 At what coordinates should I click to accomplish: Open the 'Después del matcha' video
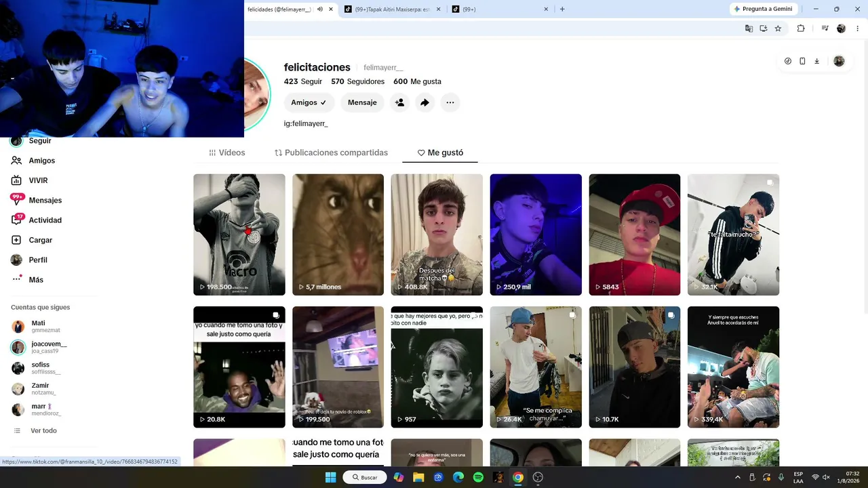(437, 235)
